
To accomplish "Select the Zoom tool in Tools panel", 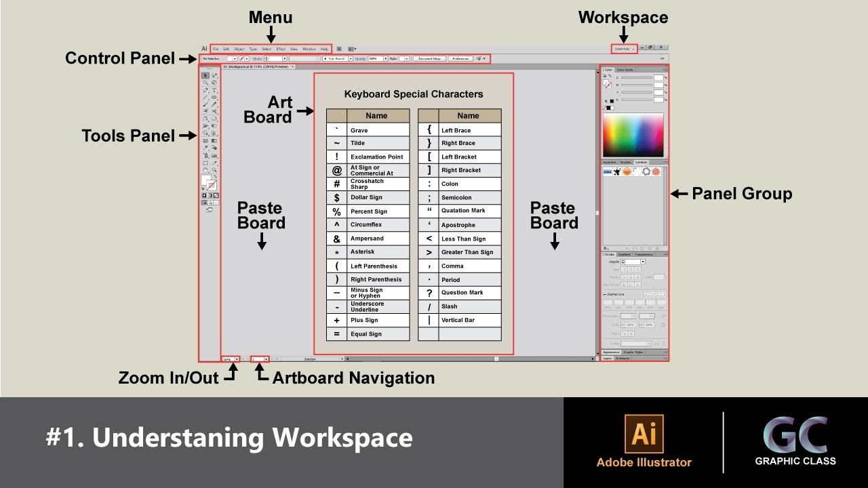I will tap(214, 170).
